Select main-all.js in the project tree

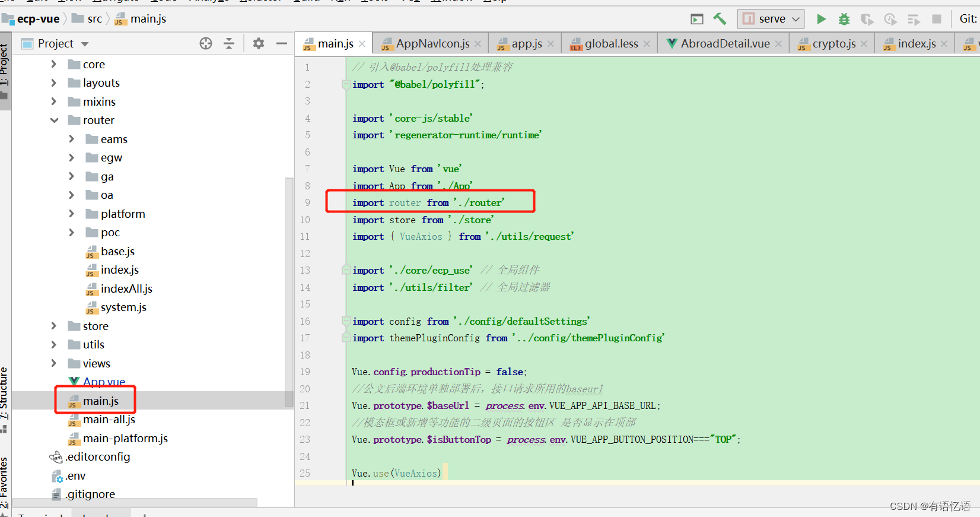coord(101,419)
